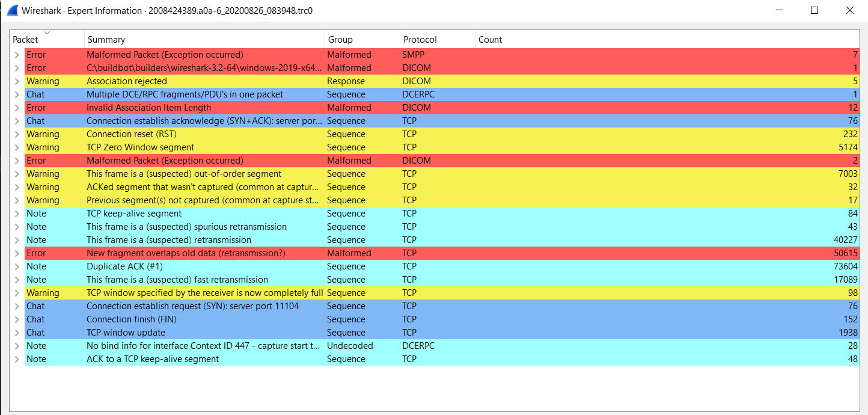
Task: Expand the "Duplicate ACK (#1)" note entry
Action: [16, 266]
